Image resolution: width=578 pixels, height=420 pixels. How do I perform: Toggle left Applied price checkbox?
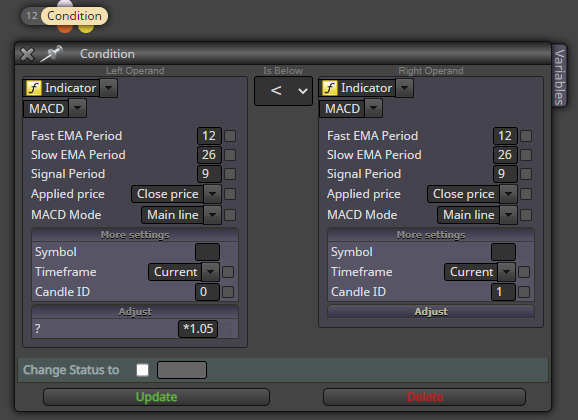pyautogui.click(x=230, y=194)
